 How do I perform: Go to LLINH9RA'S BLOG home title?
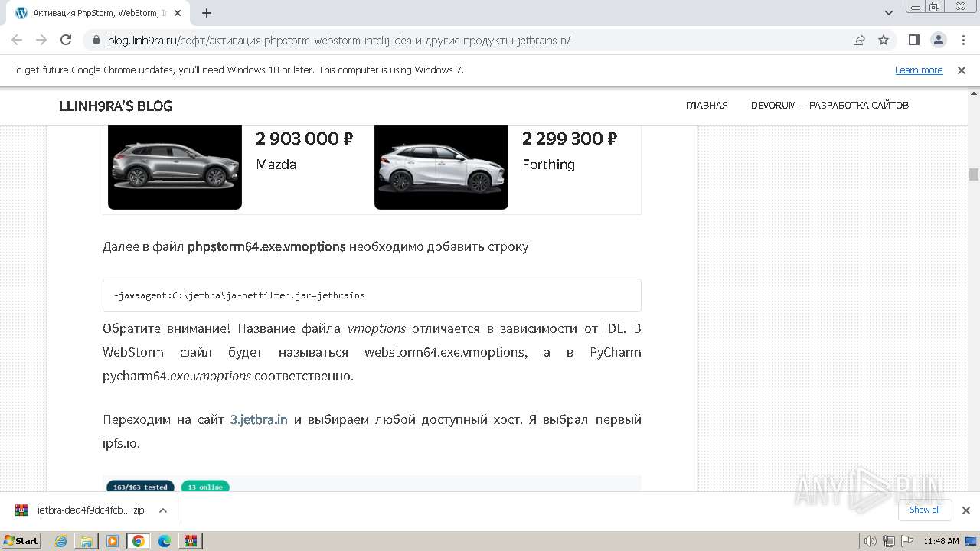click(x=116, y=106)
